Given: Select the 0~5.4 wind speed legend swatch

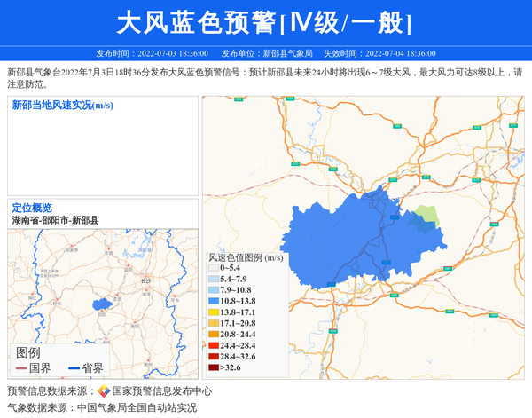Looking at the screenshot, I should [213, 268].
